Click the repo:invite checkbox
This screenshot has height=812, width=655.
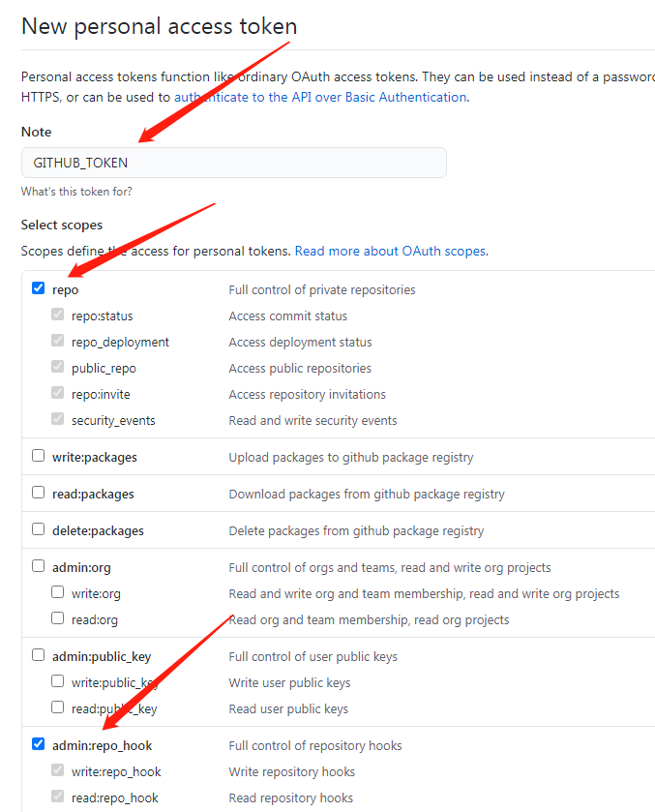click(58, 393)
